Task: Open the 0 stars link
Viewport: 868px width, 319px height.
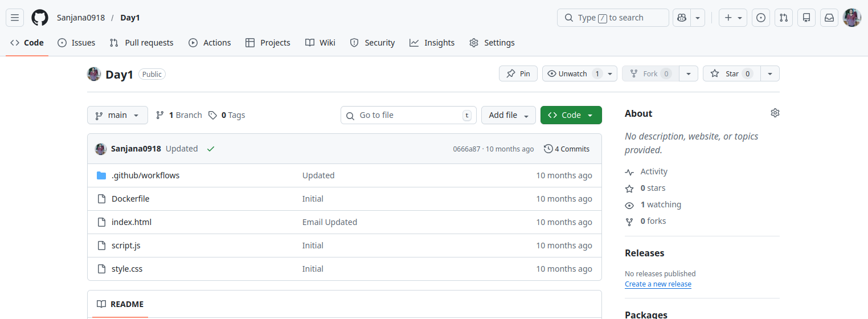Action: [645, 188]
